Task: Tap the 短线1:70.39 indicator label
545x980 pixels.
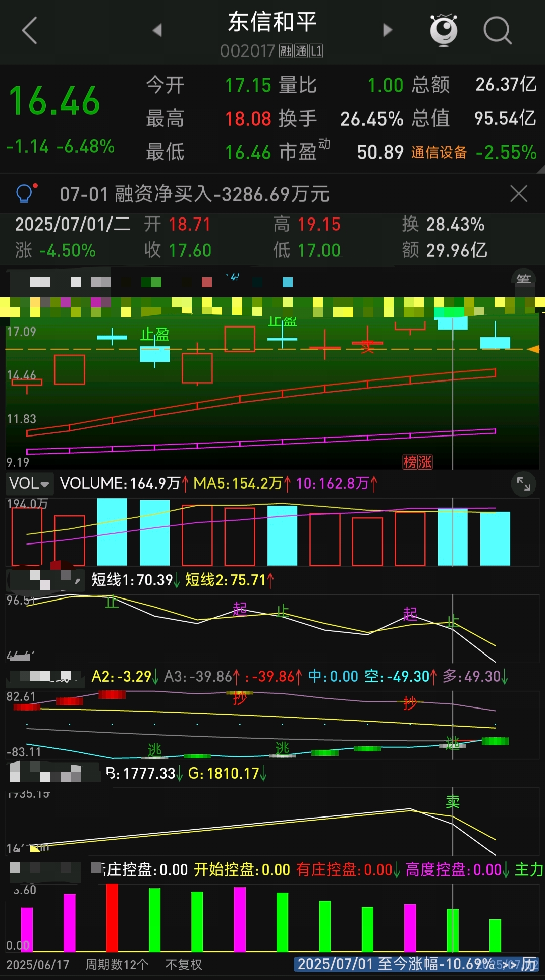Action: click(135, 580)
